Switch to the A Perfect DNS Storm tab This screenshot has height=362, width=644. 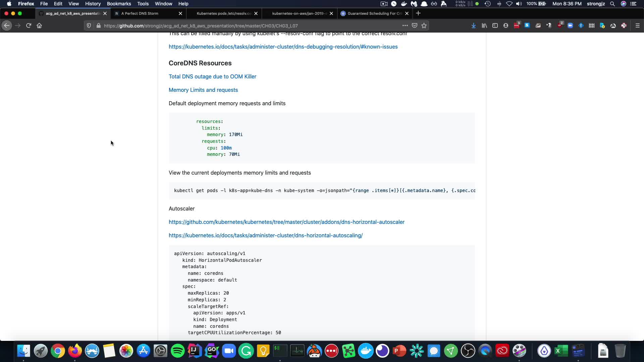pos(140,13)
